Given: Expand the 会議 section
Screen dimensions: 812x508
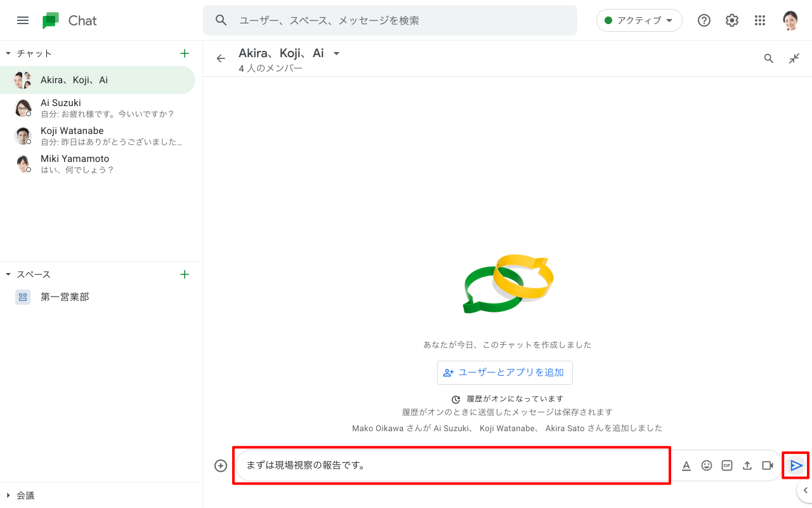Looking at the screenshot, I should point(9,495).
